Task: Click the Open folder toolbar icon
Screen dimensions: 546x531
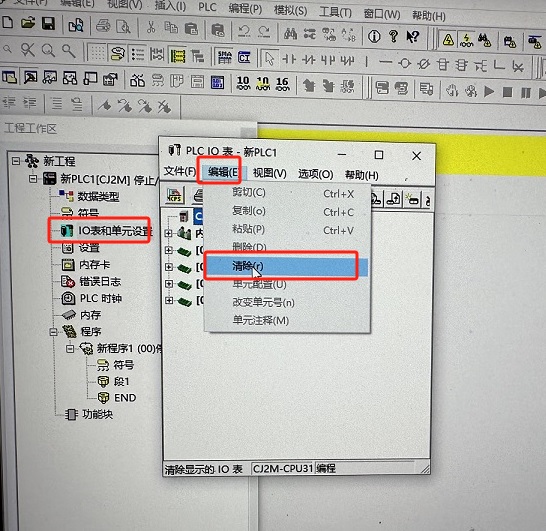Action: 28,23
